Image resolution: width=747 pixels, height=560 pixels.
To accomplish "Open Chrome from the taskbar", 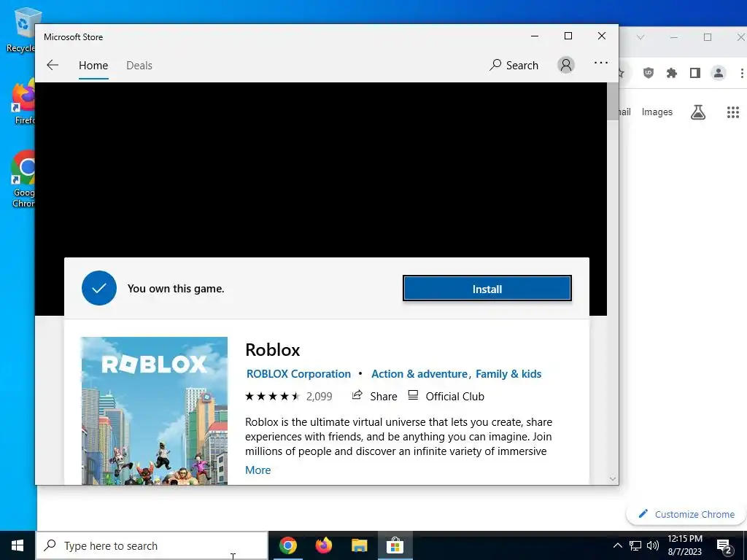I will click(288, 545).
